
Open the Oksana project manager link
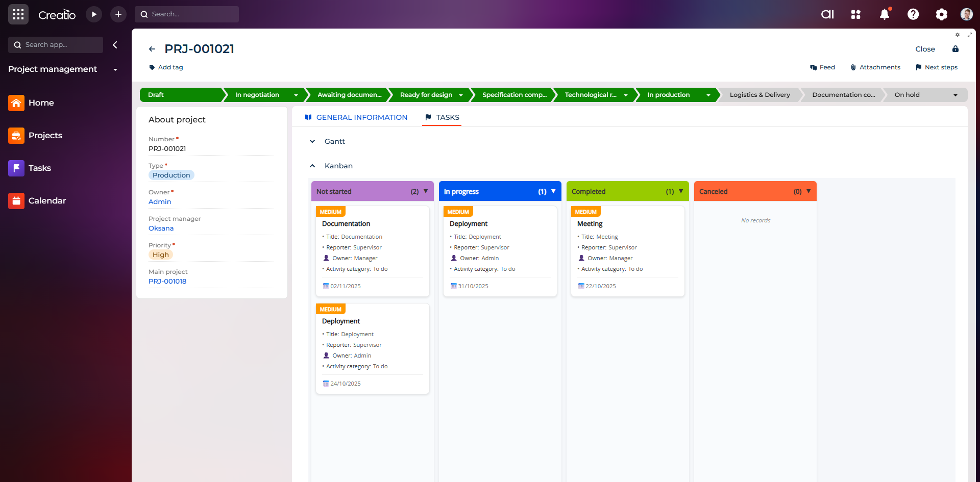(x=161, y=228)
